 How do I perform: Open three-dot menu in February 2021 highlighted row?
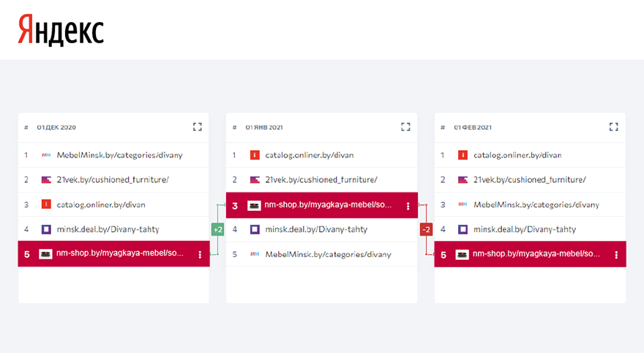(616, 255)
